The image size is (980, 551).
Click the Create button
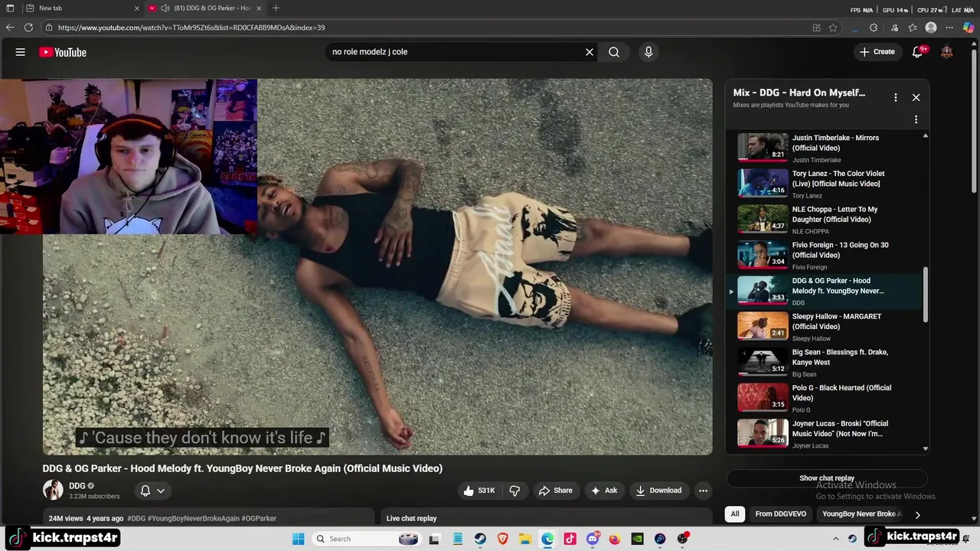click(x=877, y=52)
